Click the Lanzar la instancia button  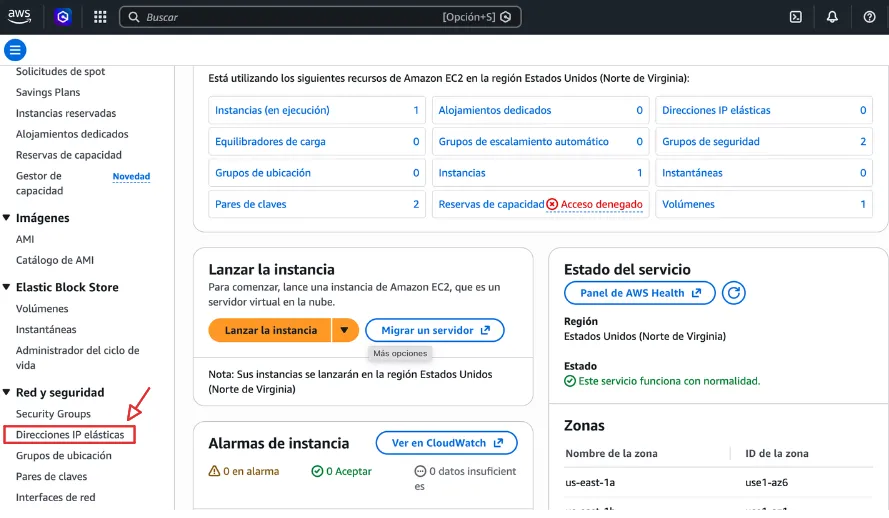[270, 330]
